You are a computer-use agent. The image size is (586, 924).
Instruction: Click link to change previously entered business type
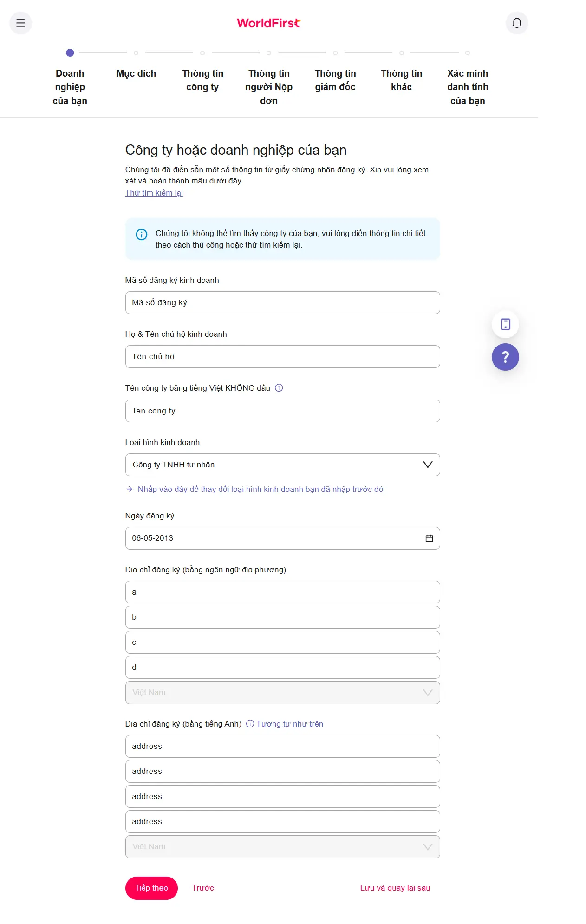point(260,489)
